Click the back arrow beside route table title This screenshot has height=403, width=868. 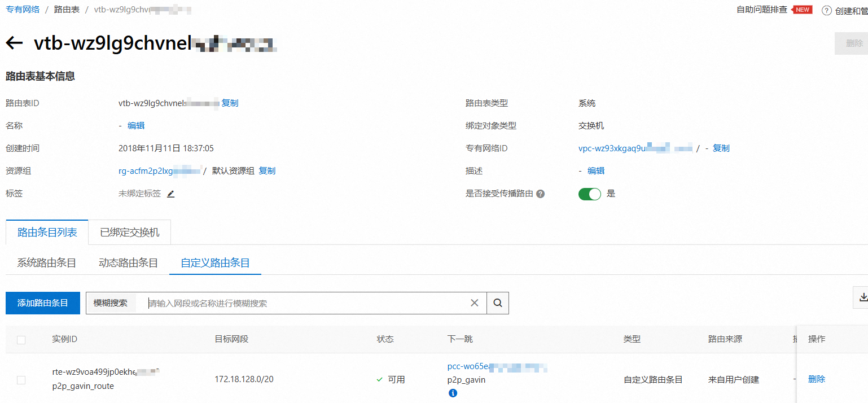[x=14, y=43]
